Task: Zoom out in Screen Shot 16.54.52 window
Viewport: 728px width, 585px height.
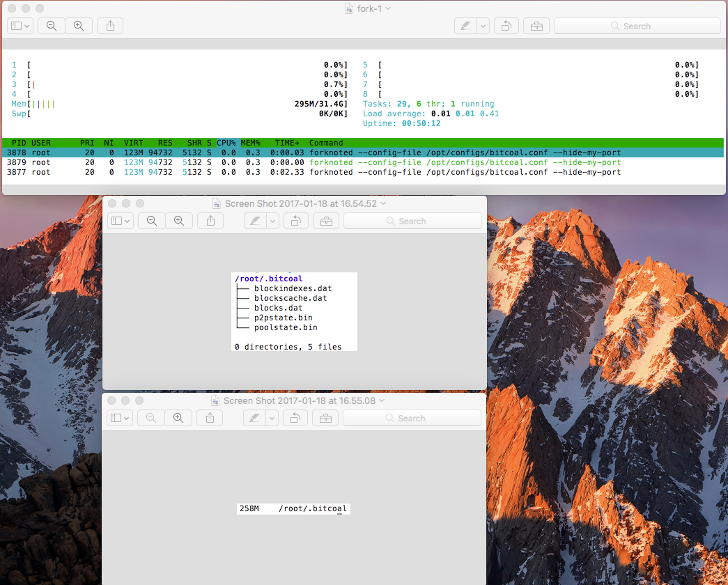Action: pyautogui.click(x=151, y=221)
